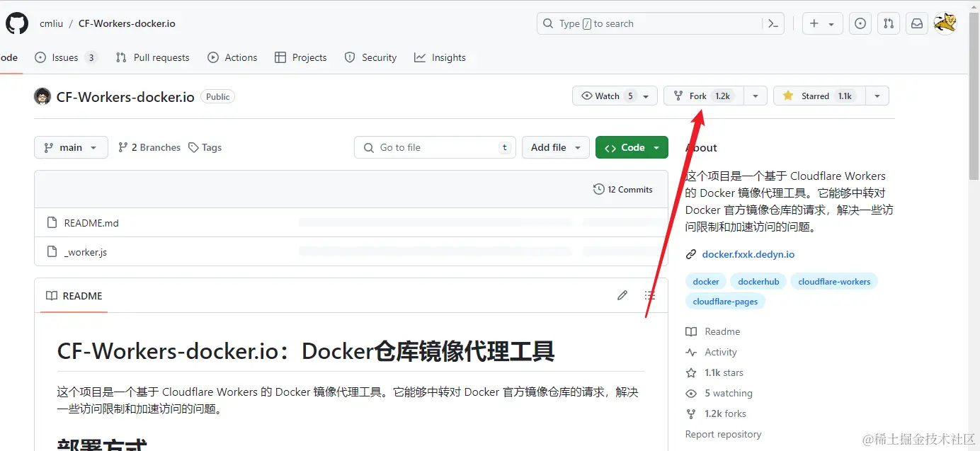Switch to the Insights tab
Viewport: 980px width, 451px height.
tap(440, 57)
